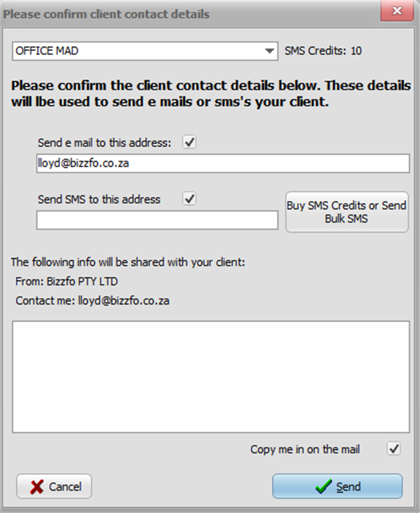Image resolution: width=420 pixels, height=513 pixels.
Task: Click the 'Send e mail to this address' label
Action: tap(105, 143)
